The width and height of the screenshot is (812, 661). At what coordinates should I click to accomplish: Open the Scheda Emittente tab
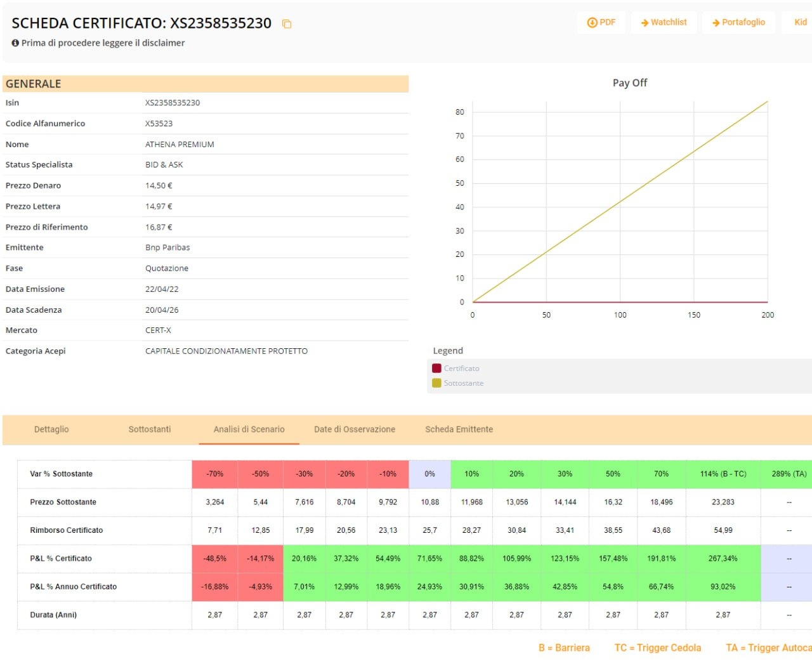pyautogui.click(x=459, y=429)
